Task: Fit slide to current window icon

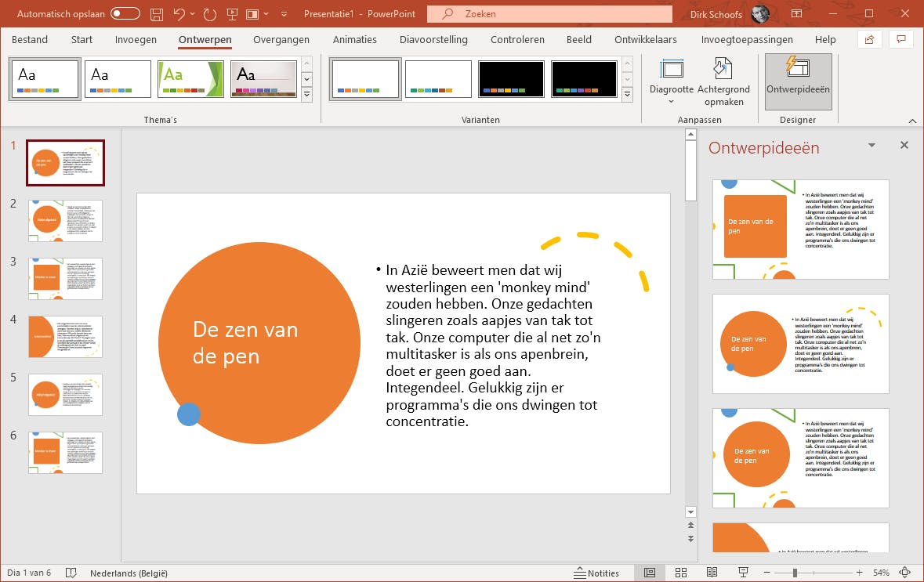Action: [905, 573]
